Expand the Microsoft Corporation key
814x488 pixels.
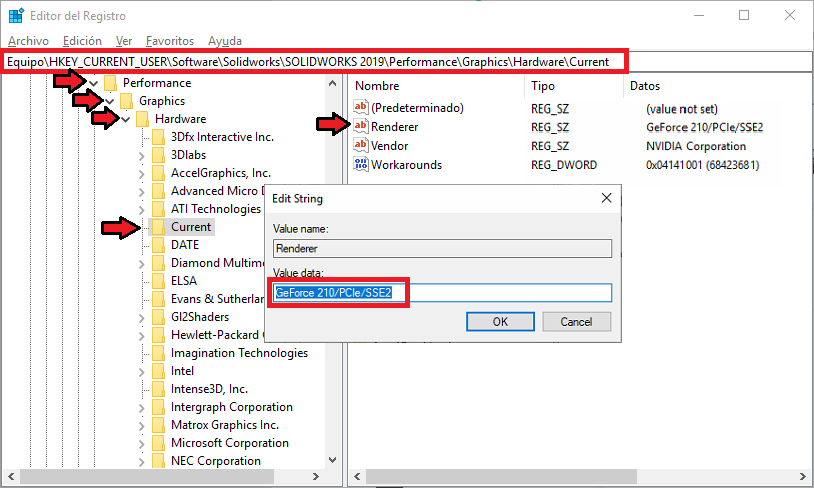click(x=142, y=443)
